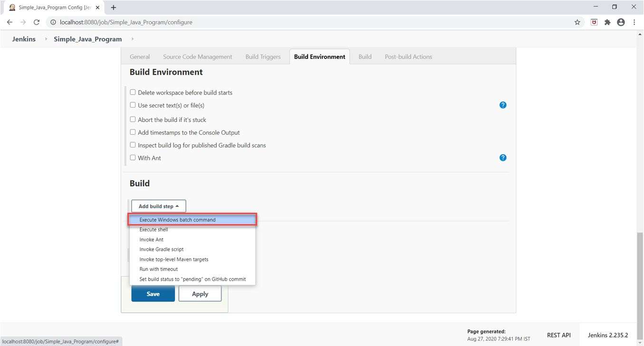Open a new browser tab
Screen dimensions: 644x346
click(x=114, y=7)
